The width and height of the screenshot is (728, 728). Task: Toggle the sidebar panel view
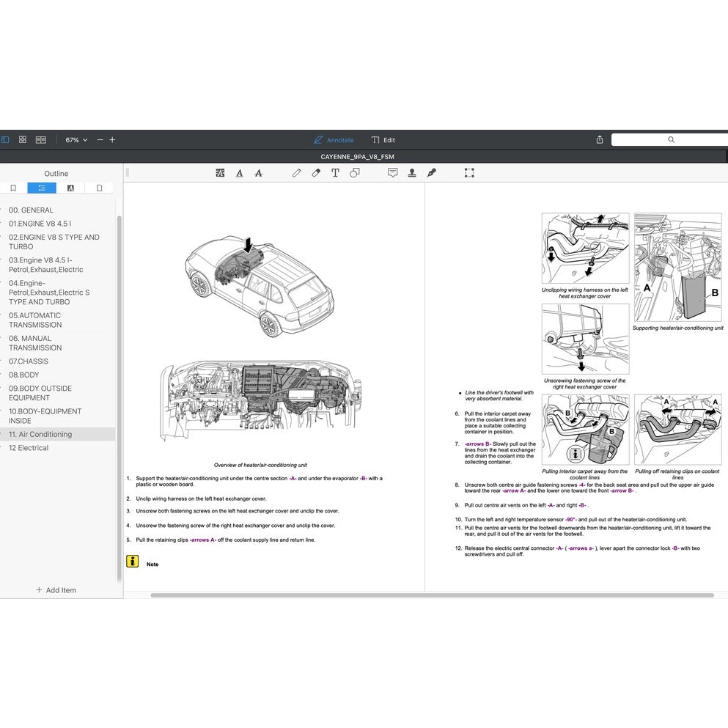pos(5,139)
